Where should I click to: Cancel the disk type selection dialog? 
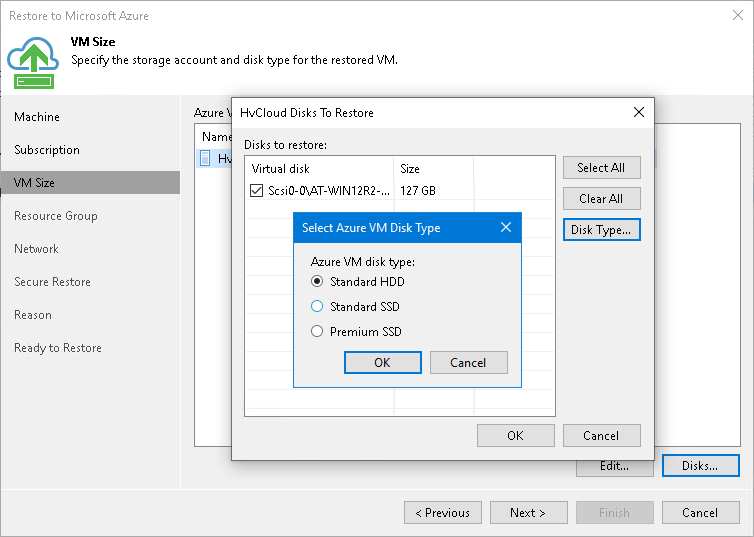coord(468,362)
